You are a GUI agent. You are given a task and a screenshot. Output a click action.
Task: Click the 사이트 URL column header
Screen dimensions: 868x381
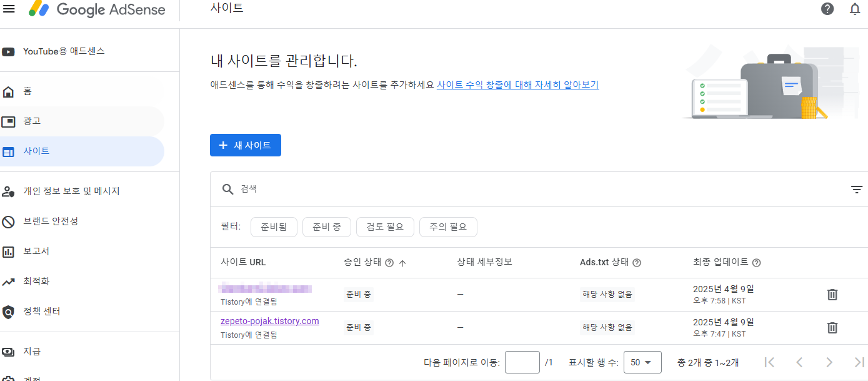243,262
